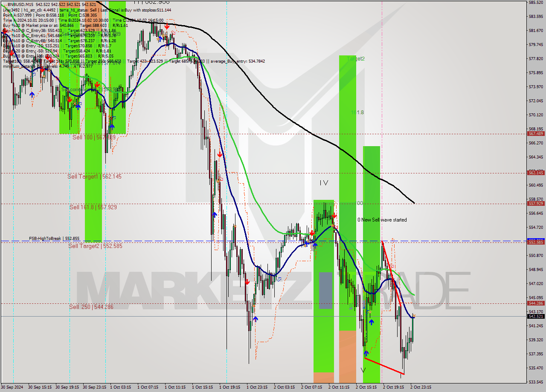The width and height of the screenshot is (546, 392).
Task: Click the red 557.929 price tag on the axis
Action: 536,203
